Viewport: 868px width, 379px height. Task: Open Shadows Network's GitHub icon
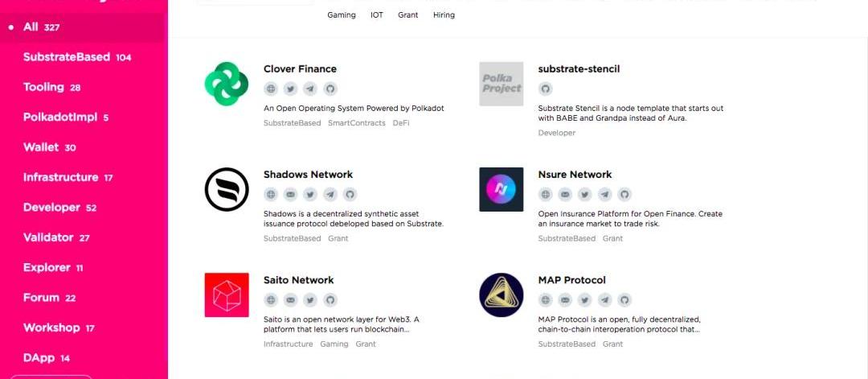coord(350,194)
